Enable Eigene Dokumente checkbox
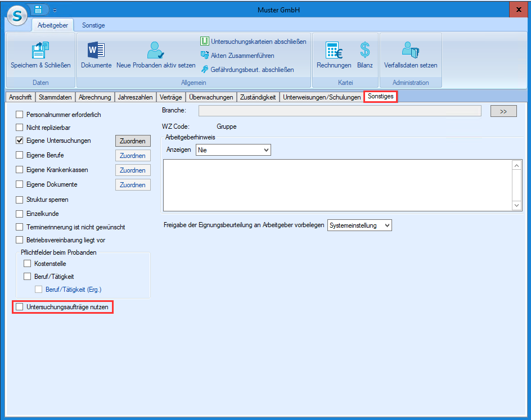Viewport: 531px width, 420px height. (19, 184)
